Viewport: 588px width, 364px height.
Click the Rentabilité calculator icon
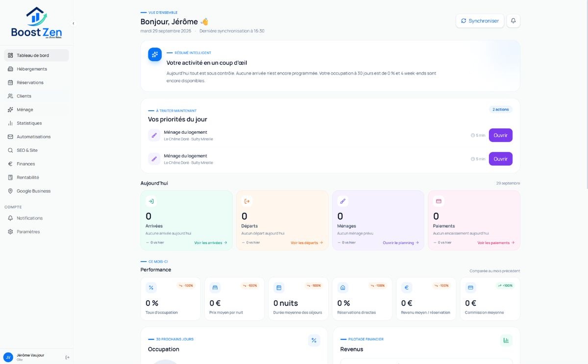tap(10, 177)
